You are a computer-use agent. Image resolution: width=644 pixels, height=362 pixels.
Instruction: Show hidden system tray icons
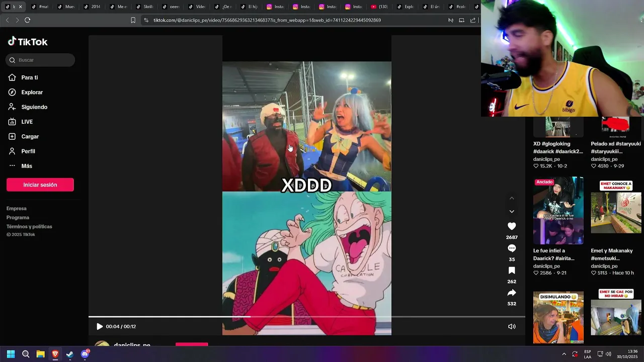pyautogui.click(x=564, y=354)
